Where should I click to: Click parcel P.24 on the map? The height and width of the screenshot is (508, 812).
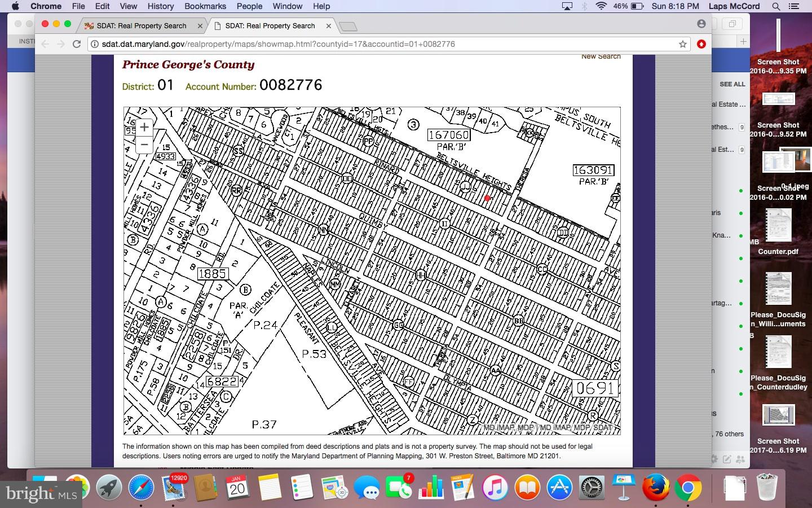(265, 325)
